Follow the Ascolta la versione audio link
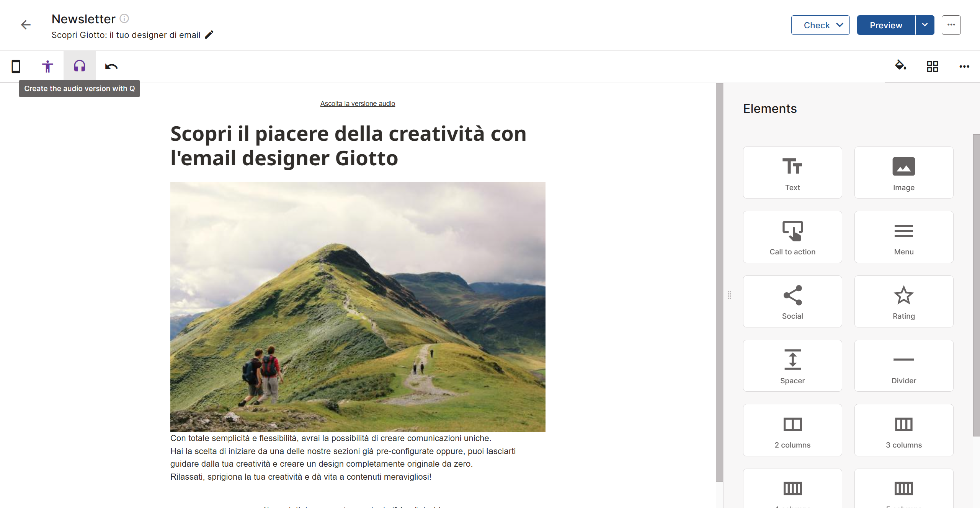980x508 pixels. pos(358,104)
